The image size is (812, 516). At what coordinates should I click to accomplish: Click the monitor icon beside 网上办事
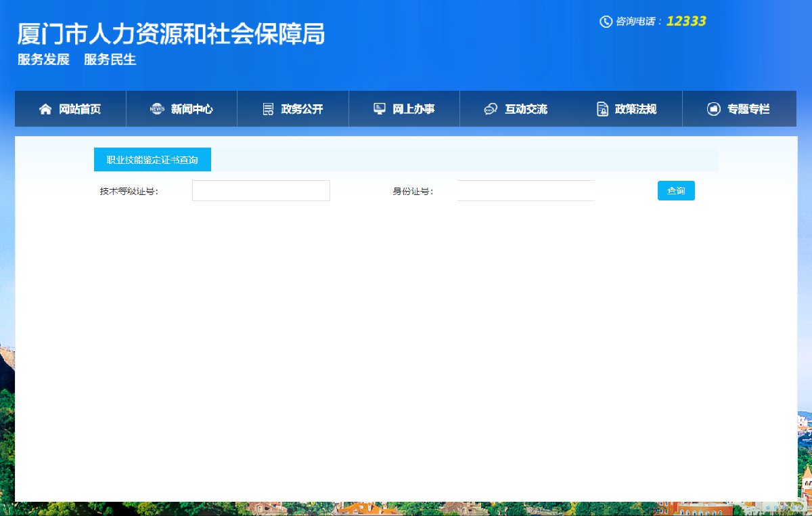pos(380,109)
